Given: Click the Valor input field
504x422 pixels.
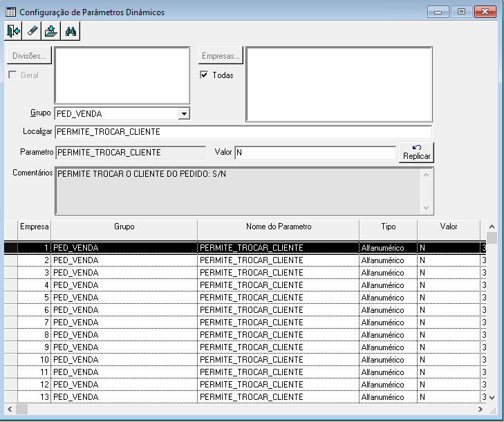Looking at the screenshot, I should pyautogui.click(x=315, y=153).
